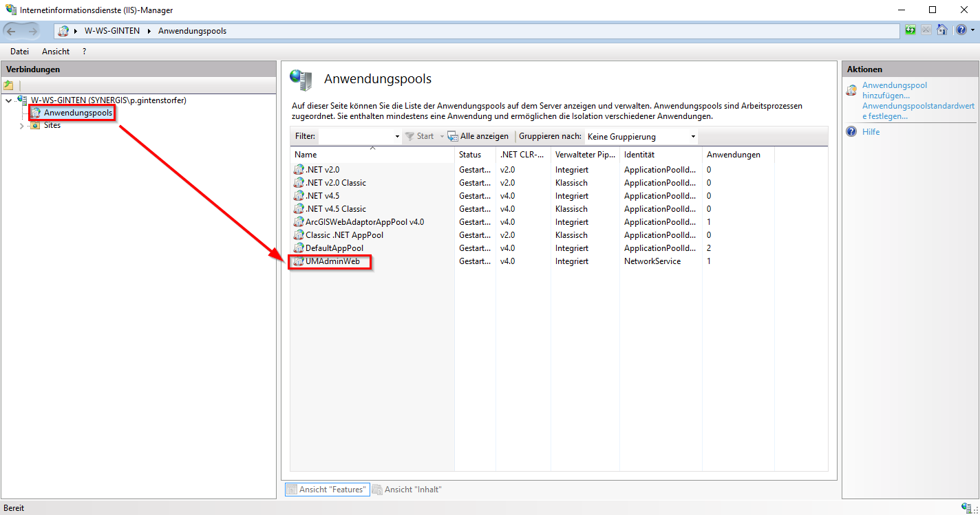Click the yellow connections panel icon
980x515 pixels.
[9, 85]
